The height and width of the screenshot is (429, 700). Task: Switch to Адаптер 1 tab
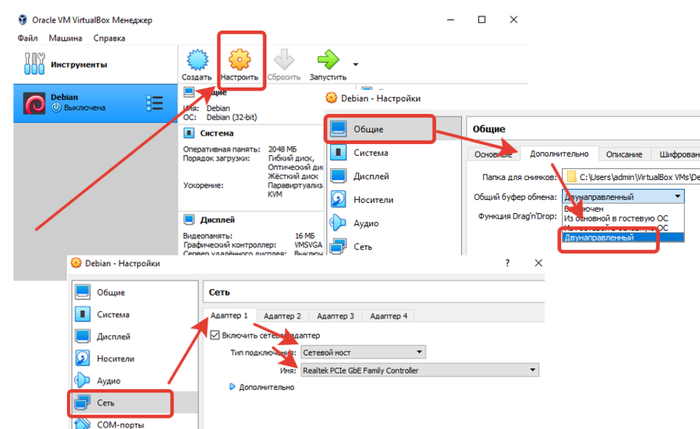229,316
